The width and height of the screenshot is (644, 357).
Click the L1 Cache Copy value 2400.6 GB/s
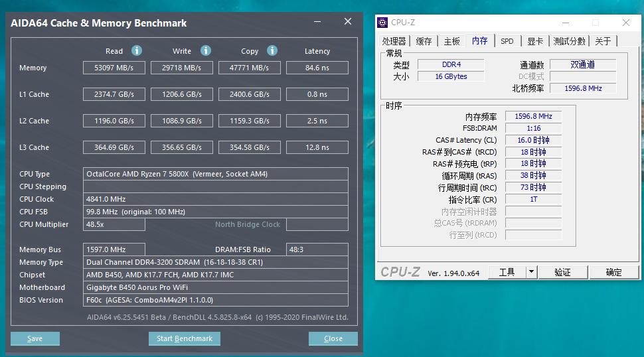point(250,94)
